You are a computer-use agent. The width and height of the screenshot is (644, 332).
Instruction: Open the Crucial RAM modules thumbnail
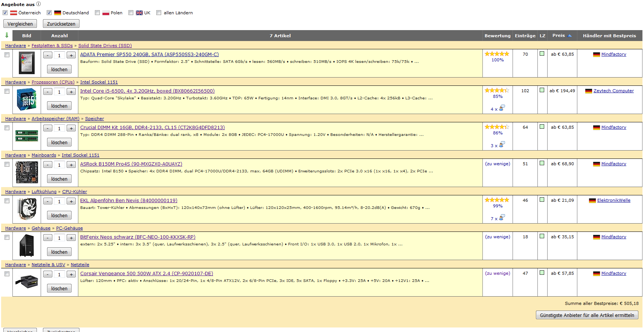[x=27, y=136]
